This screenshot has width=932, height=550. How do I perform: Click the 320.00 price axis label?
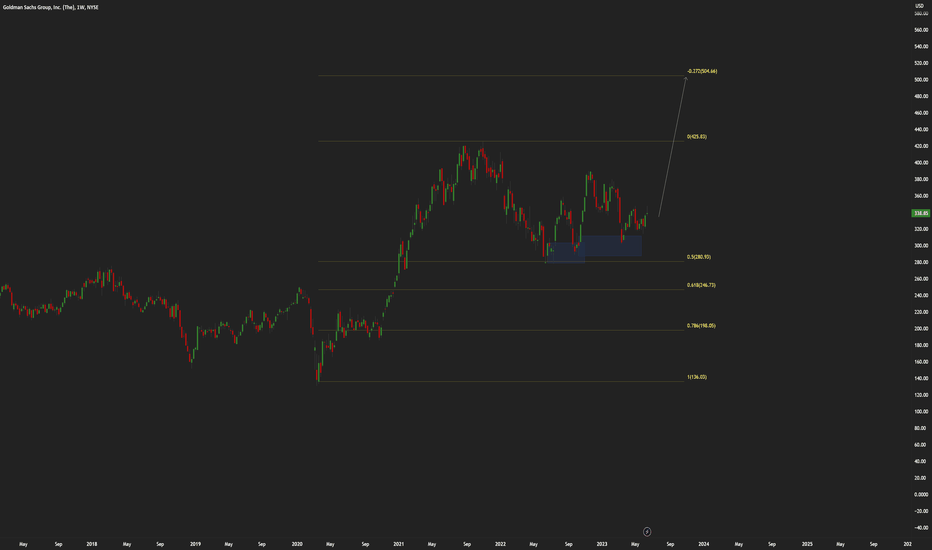coord(921,229)
